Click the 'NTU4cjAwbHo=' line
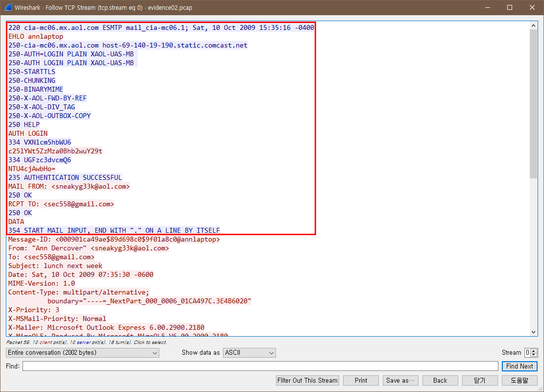Viewport: 544px width, 392px height. [32, 169]
